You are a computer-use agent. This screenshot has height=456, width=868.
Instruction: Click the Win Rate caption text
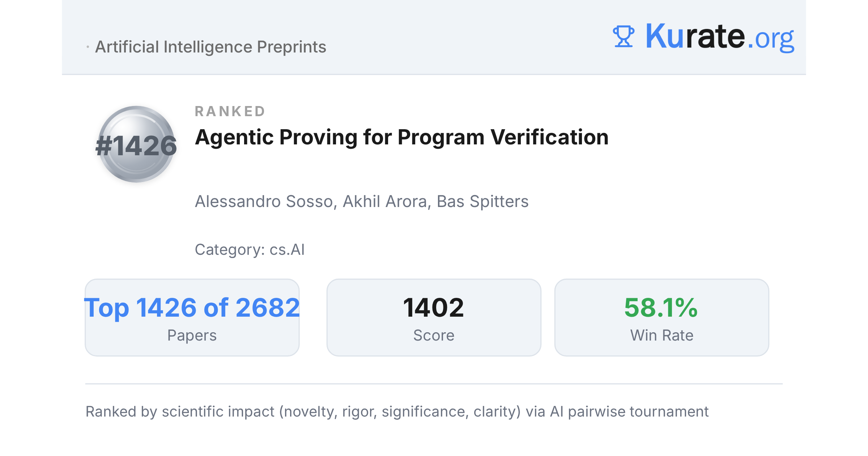pos(661,335)
